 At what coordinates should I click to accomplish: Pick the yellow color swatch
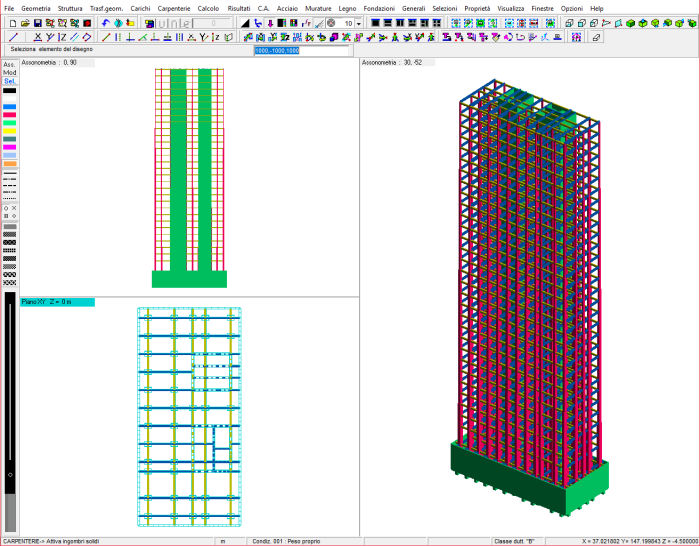pyautogui.click(x=10, y=131)
